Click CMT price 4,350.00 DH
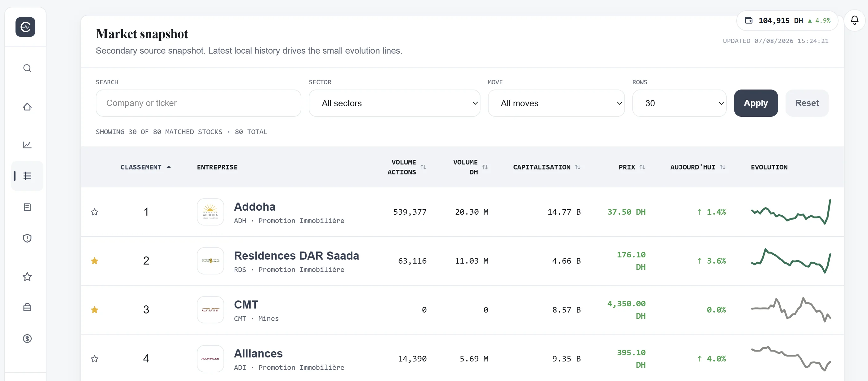 [627, 310]
